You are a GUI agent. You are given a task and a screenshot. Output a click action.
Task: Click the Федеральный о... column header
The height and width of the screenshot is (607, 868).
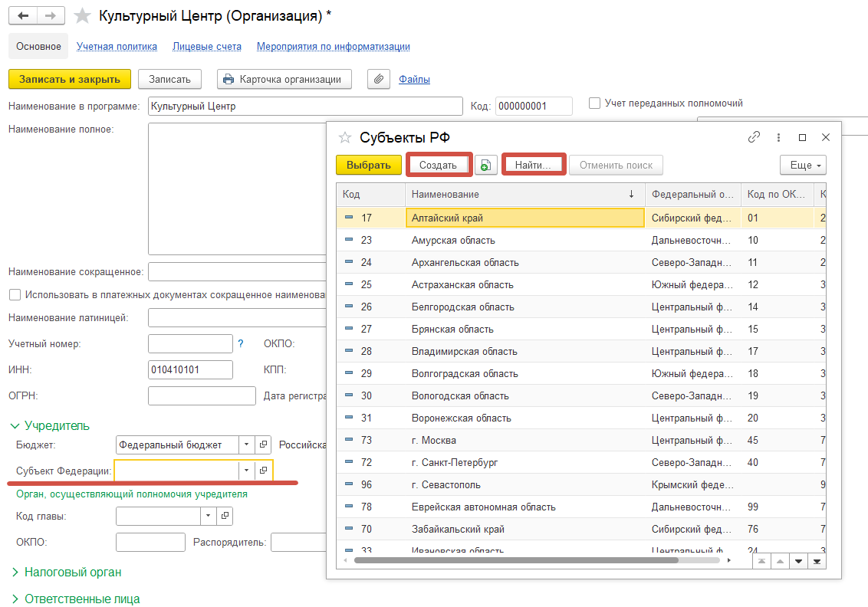pos(692,194)
